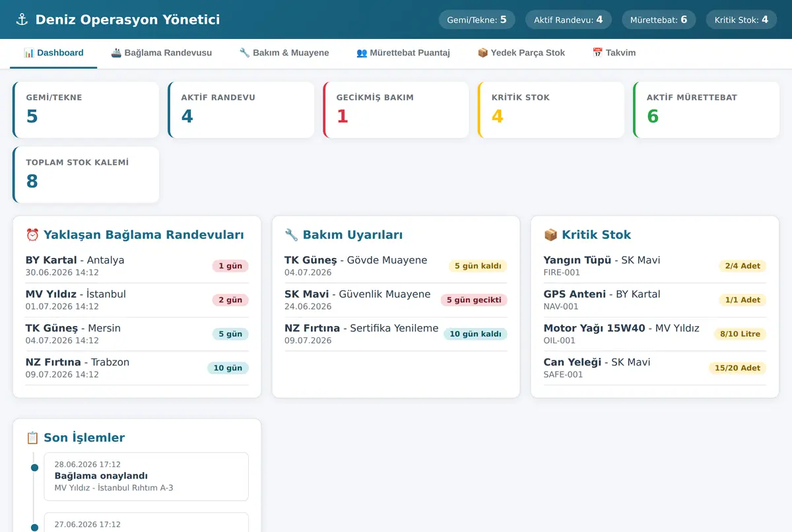Click date 30.06.2026 14:12 under BY Kartal
The height and width of the screenshot is (532, 792).
click(x=62, y=273)
